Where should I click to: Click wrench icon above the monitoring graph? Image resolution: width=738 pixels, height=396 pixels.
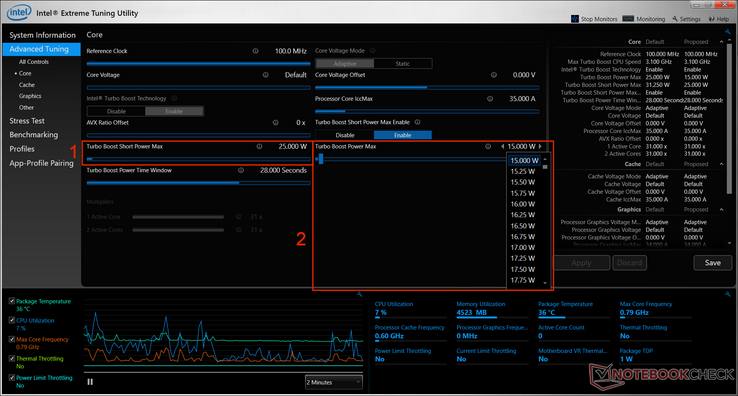(x=360, y=294)
